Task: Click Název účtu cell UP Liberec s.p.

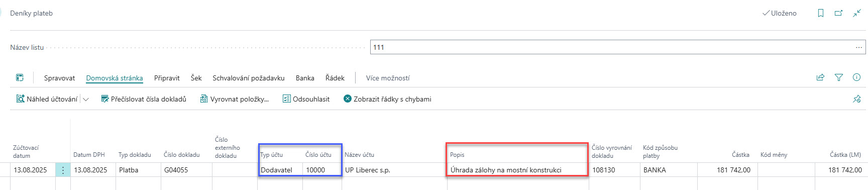Action: click(x=394, y=170)
